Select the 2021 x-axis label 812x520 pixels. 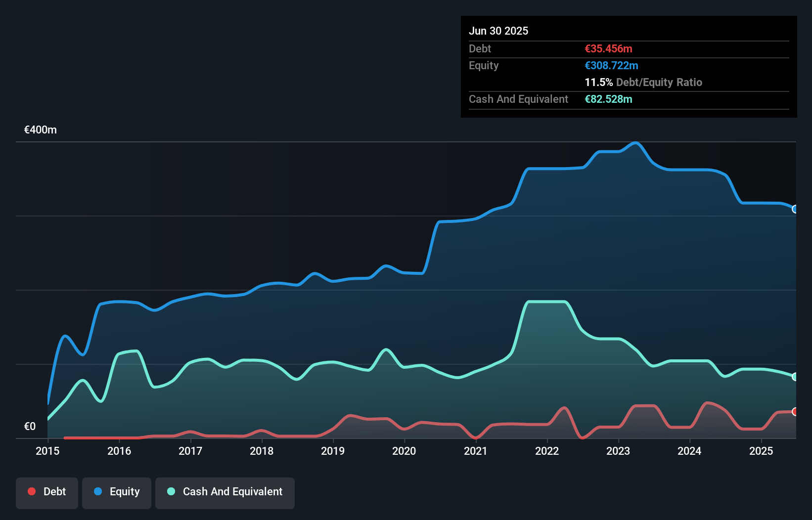[x=475, y=451]
